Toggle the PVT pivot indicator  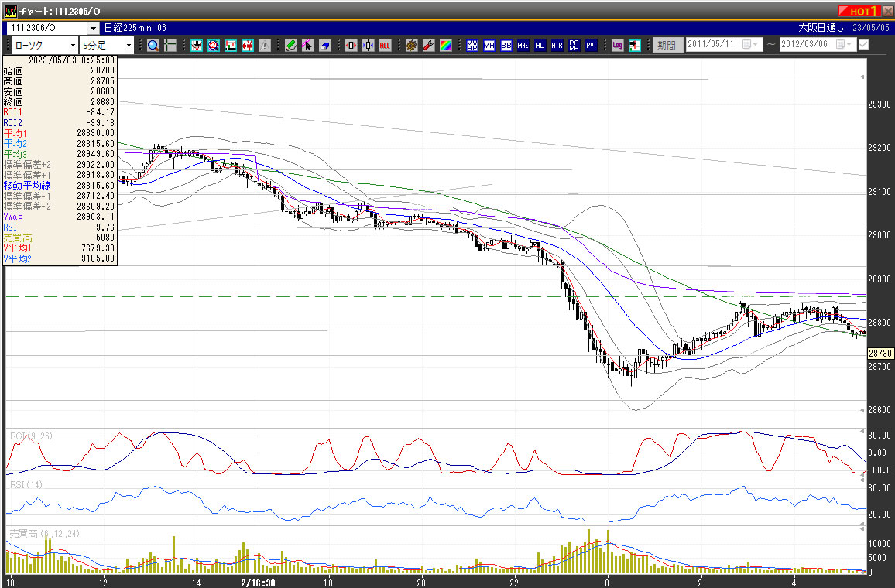592,46
